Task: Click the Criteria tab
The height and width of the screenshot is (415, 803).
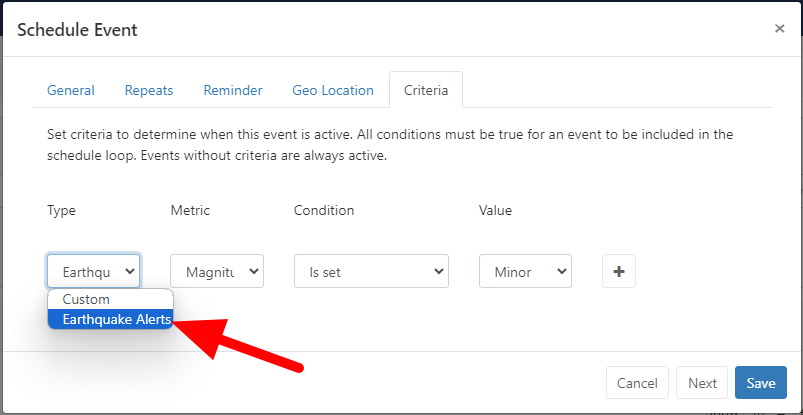Action: 426,90
